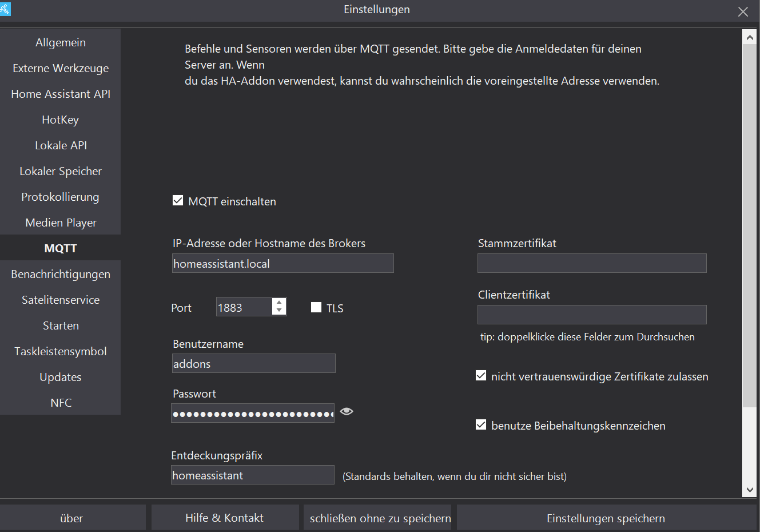The width and height of the screenshot is (760, 532).
Task: Open Lokaler Speicher settings
Action: pyautogui.click(x=61, y=171)
